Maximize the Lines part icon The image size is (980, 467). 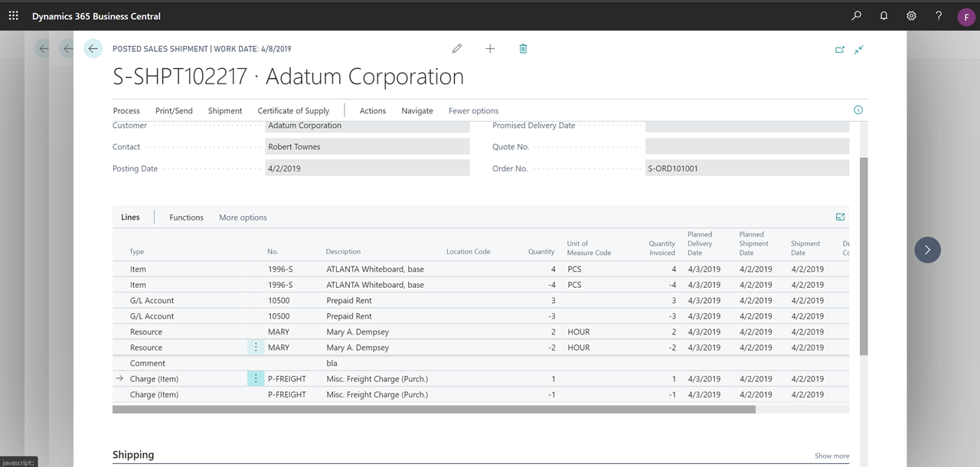coord(840,217)
